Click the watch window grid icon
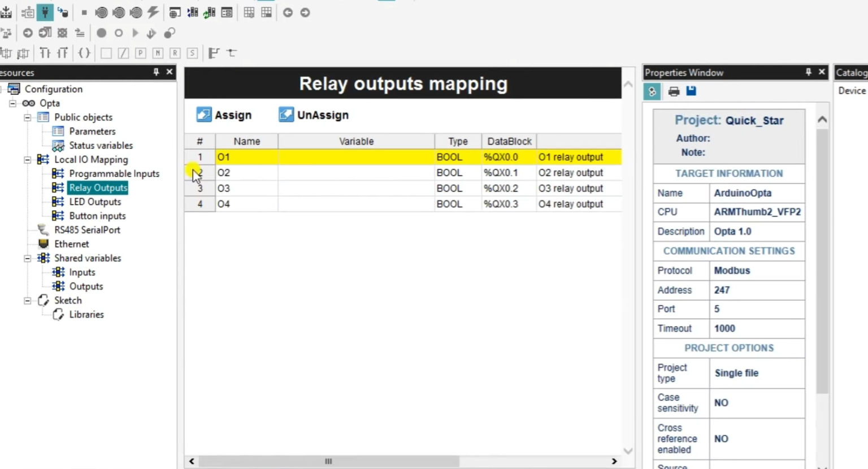 [249, 12]
